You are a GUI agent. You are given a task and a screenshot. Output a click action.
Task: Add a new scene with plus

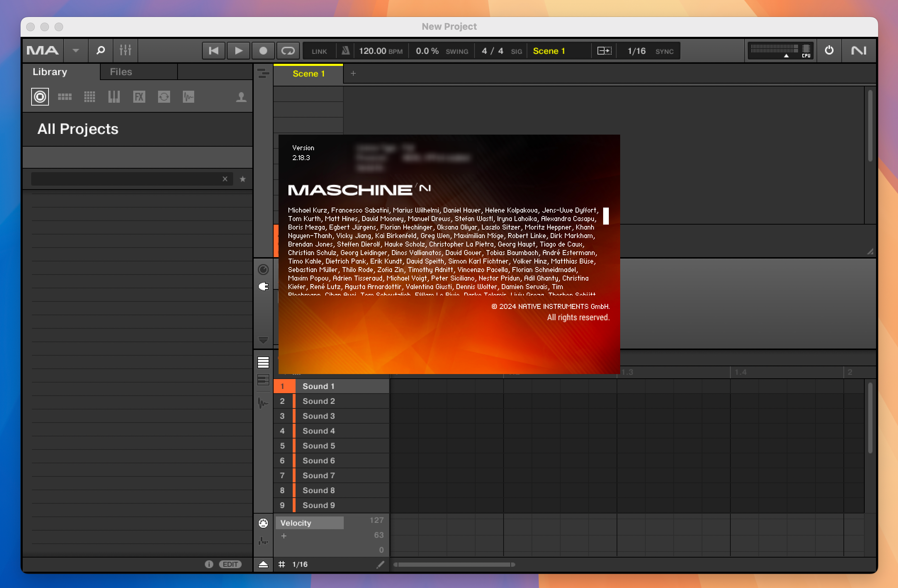pyautogui.click(x=353, y=74)
